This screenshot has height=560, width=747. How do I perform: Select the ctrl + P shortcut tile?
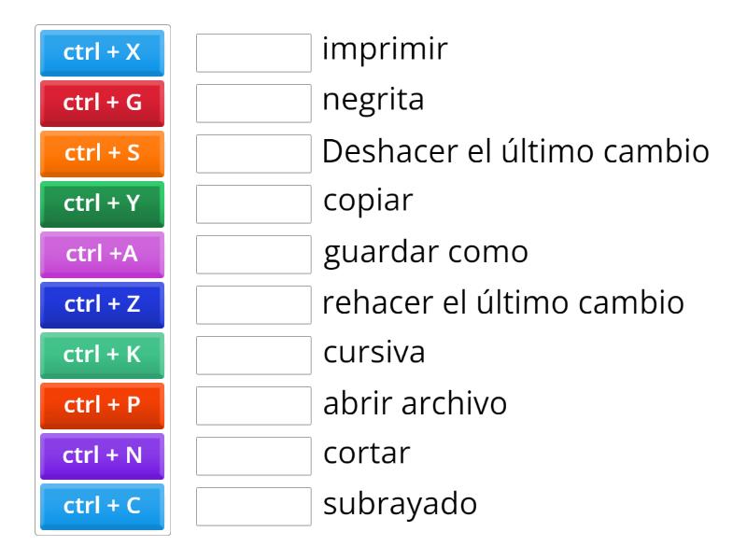101,406
